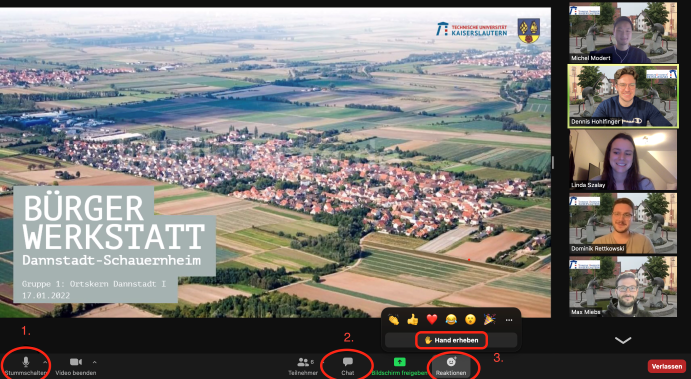Click the BÜRGER WERKSTATT slide title
The height and width of the screenshot is (379, 691).
click(114, 222)
